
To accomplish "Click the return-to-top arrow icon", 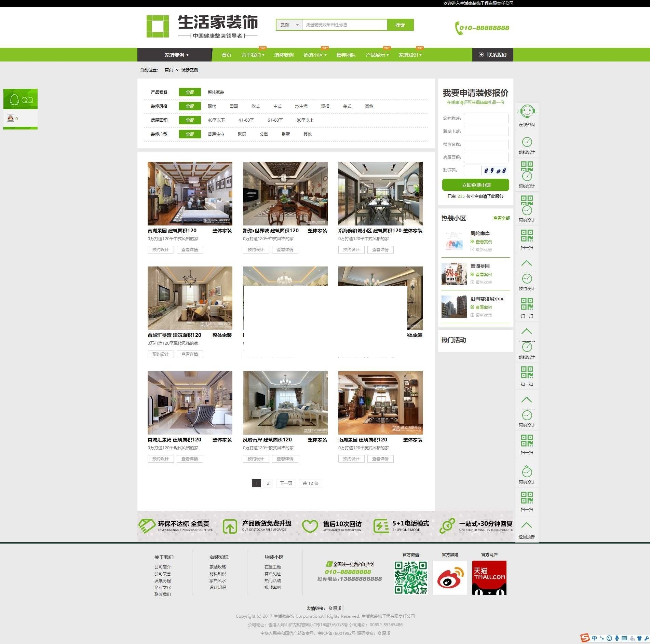I will click(526, 525).
